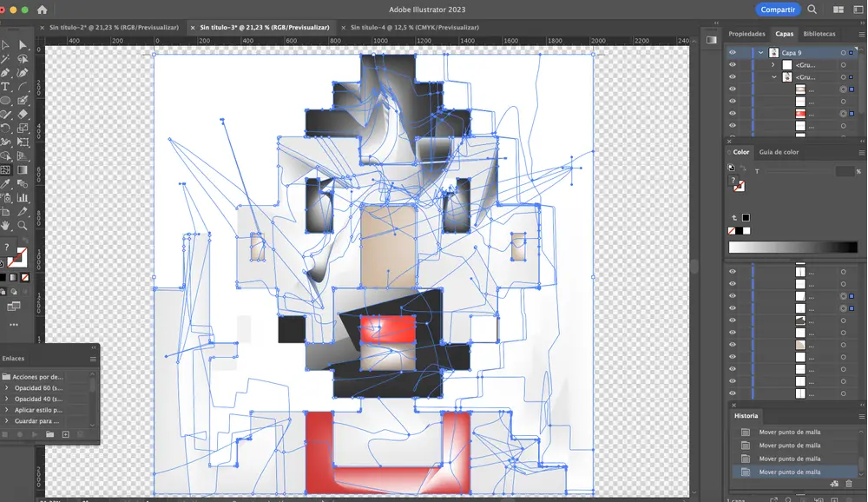Click the Compartir button
This screenshot has height=502, width=868.
(777, 10)
